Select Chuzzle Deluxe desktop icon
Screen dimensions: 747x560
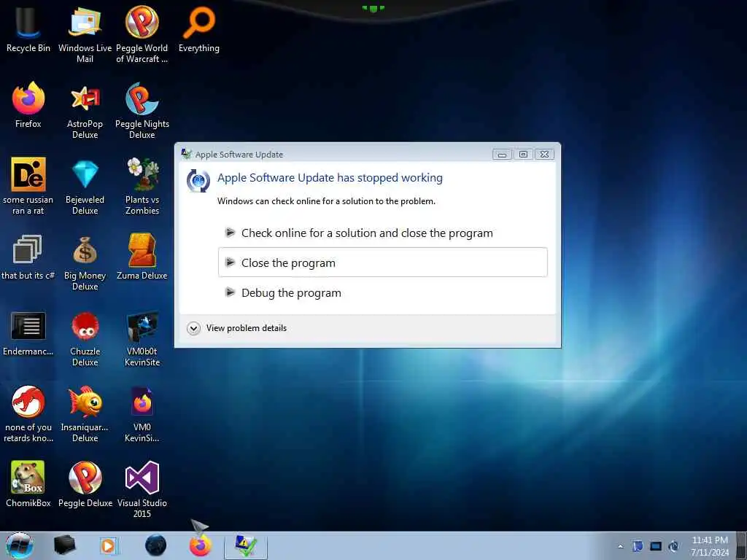click(x=85, y=338)
